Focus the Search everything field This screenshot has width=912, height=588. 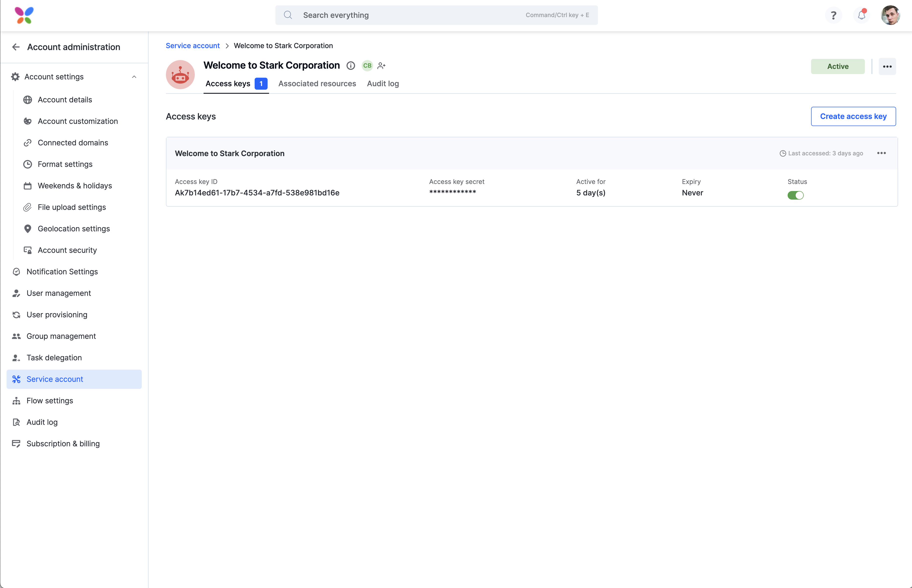coord(436,15)
